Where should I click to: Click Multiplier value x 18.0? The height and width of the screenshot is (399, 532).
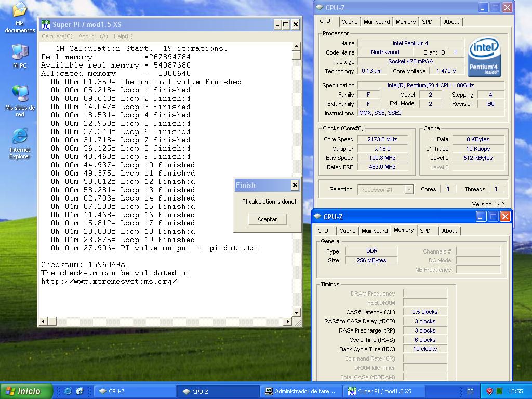click(382, 149)
